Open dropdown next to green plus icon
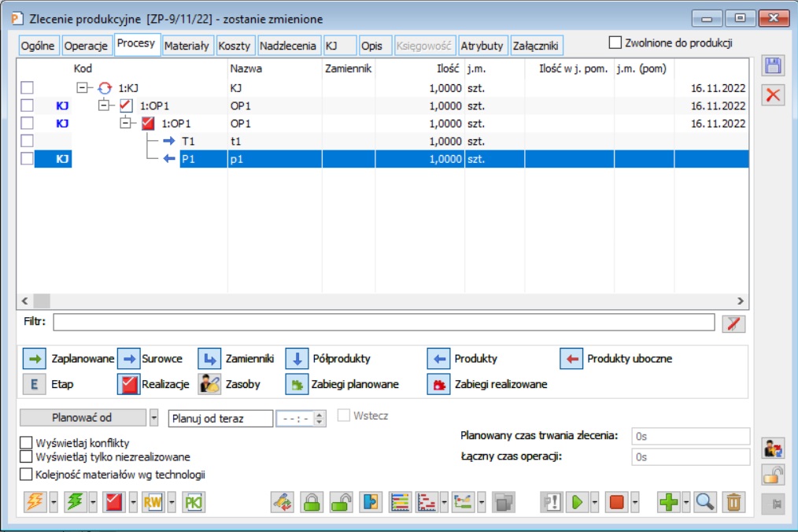The width and height of the screenshot is (798, 532). pos(686,502)
